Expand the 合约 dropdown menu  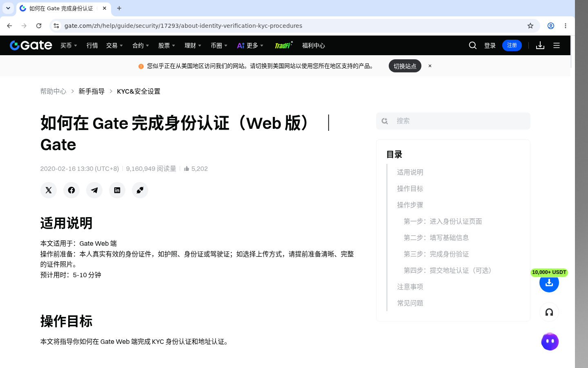click(x=141, y=45)
